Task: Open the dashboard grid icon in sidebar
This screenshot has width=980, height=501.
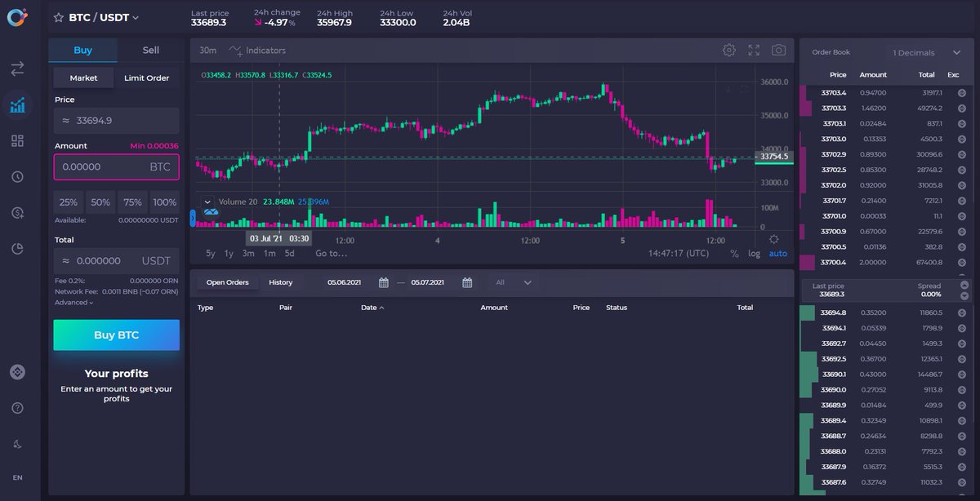Action: pos(17,141)
